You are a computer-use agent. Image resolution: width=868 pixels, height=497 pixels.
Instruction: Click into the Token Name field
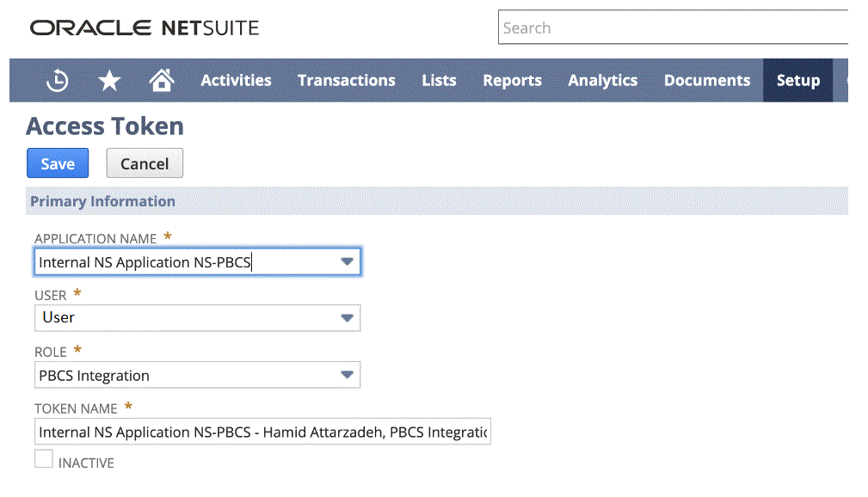click(x=262, y=432)
